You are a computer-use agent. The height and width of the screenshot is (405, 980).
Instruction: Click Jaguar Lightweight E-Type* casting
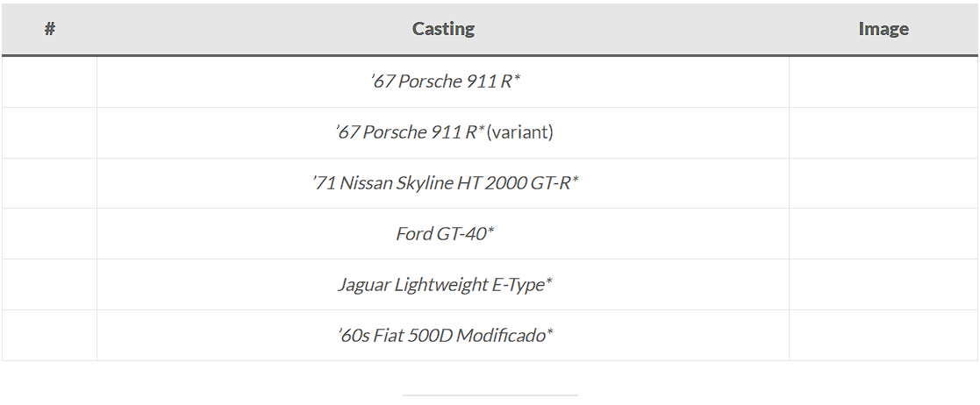(445, 285)
